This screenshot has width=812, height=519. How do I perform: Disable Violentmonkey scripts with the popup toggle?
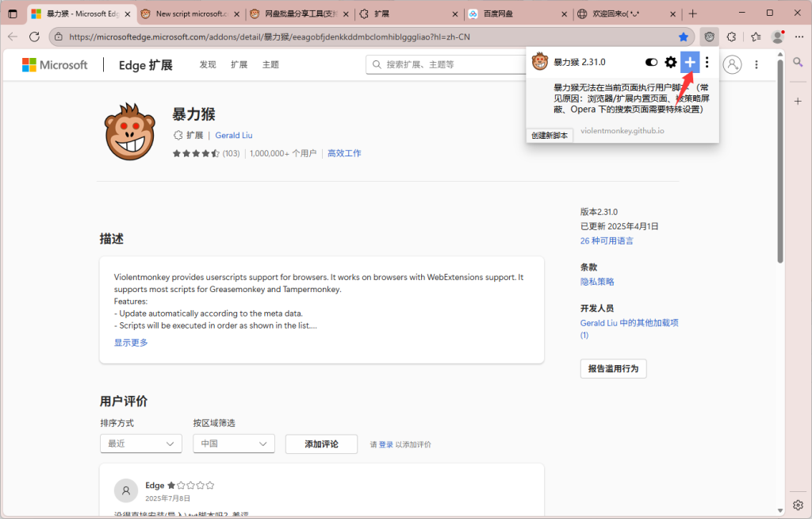[651, 60]
